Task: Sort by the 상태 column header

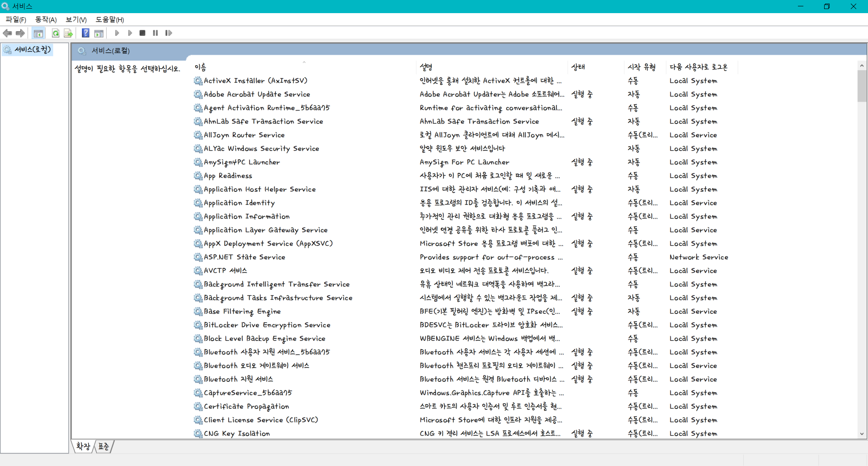Action: click(595, 67)
